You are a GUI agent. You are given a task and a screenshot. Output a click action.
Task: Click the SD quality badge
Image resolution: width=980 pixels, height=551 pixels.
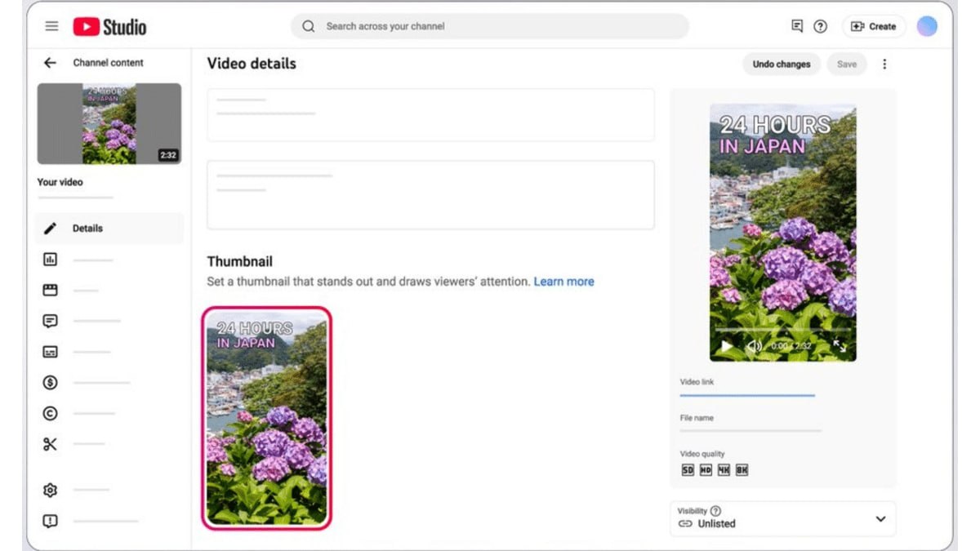coord(688,470)
